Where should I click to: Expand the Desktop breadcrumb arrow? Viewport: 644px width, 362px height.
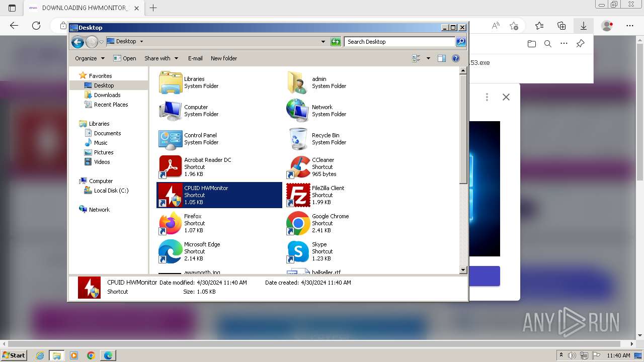141,42
